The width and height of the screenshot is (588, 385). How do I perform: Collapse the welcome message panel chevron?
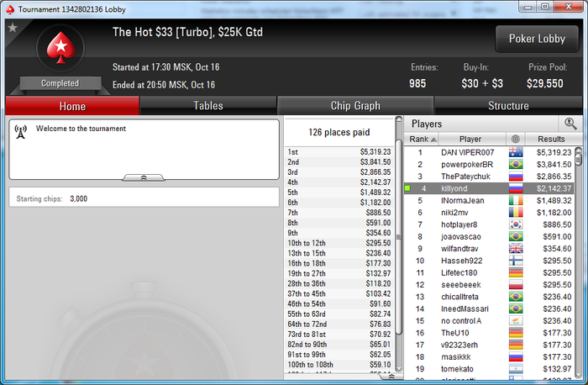[144, 177]
